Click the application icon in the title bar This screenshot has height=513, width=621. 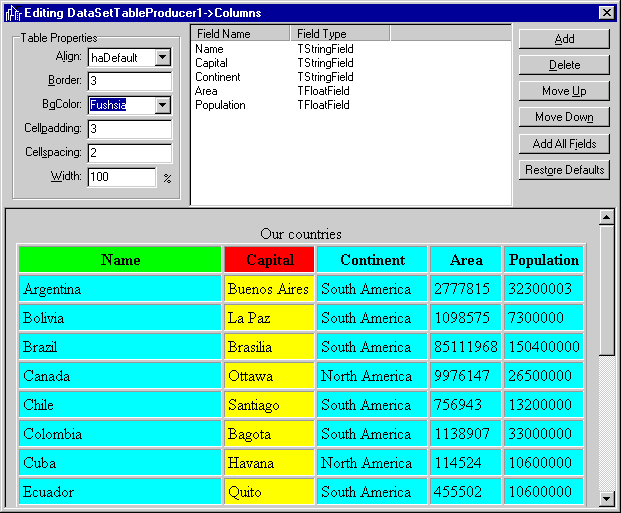[12, 12]
